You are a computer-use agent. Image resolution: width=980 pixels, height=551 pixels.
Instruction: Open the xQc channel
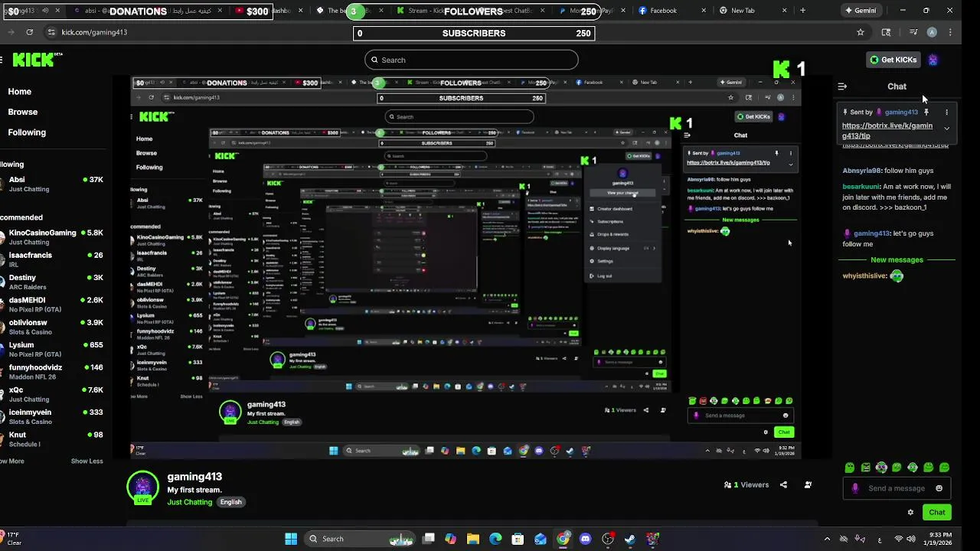(x=52, y=394)
